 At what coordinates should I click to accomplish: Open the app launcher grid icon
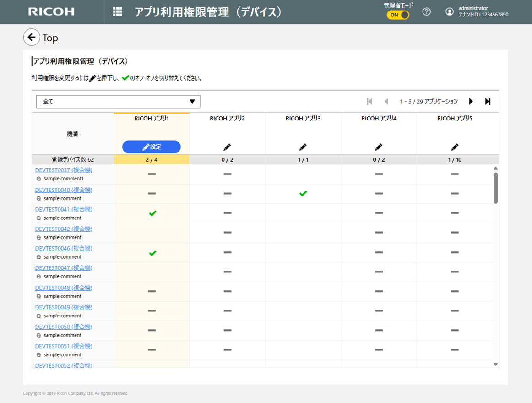tap(117, 12)
